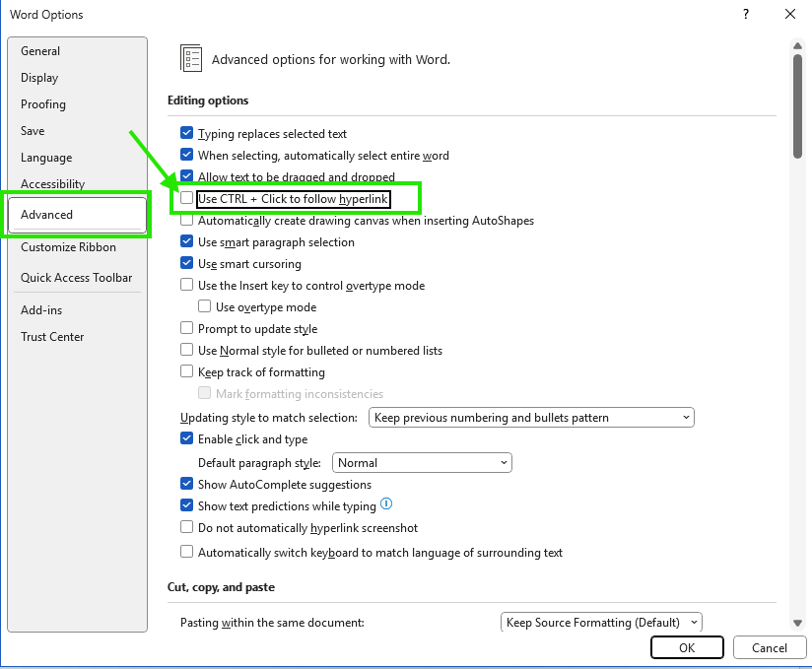The height and width of the screenshot is (669, 812).
Task: Click the scrollbar down arrow
Action: 797,623
